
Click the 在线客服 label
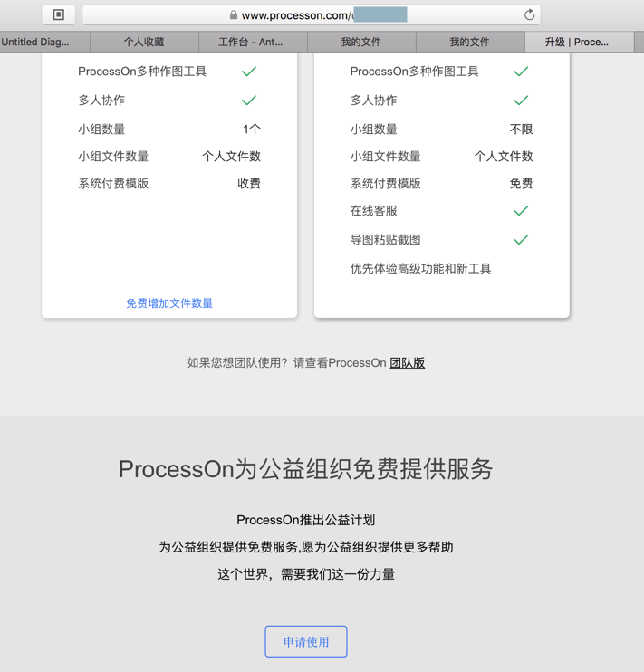tap(374, 211)
